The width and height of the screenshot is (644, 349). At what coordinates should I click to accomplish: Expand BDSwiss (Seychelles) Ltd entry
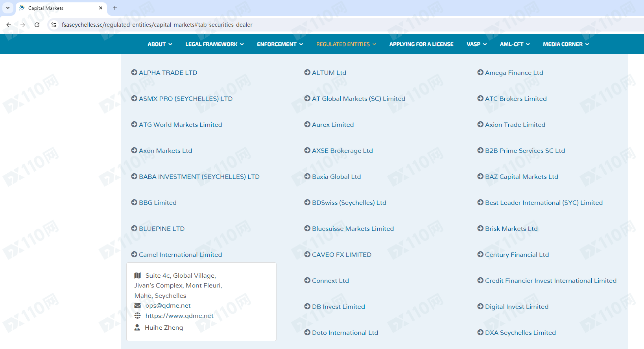click(x=349, y=202)
